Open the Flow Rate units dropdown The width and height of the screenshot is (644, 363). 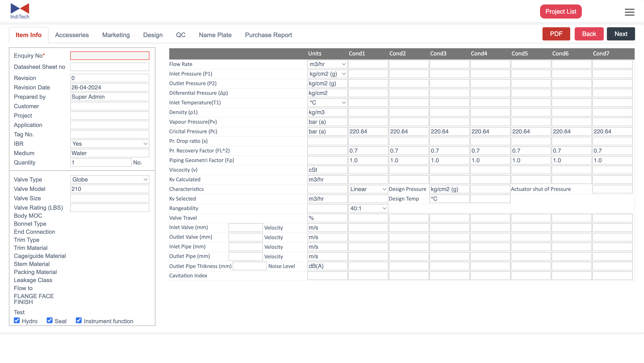tap(327, 64)
